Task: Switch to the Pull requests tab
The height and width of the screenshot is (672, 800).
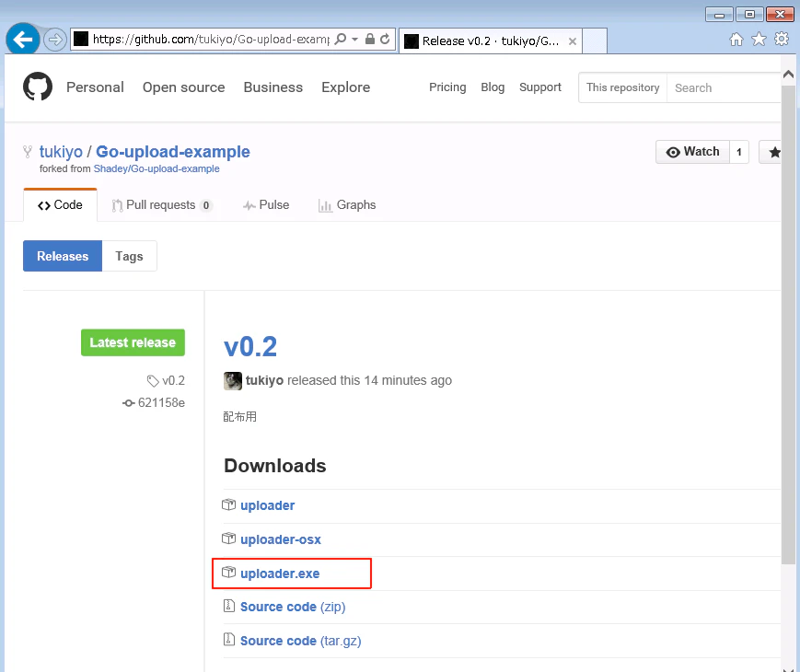Action: click(x=162, y=205)
